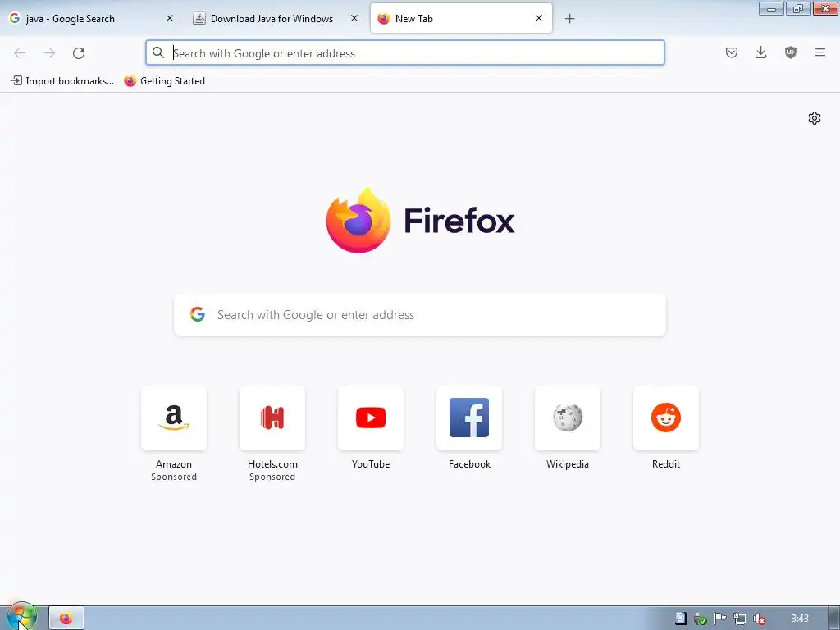Viewport: 840px width, 630px height.
Task: Click the muted volume tray icon
Action: tap(759, 619)
